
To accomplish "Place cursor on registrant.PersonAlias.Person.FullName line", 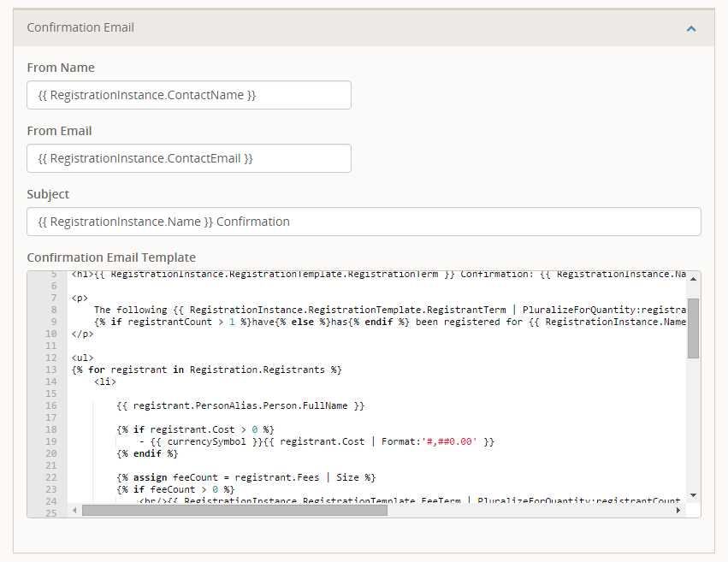I will tap(240, 405).
